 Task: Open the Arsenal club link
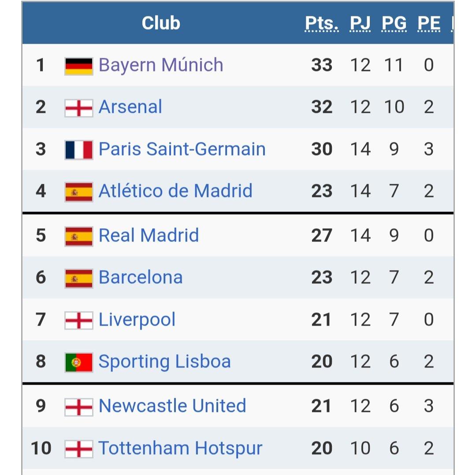click(130, 107)
